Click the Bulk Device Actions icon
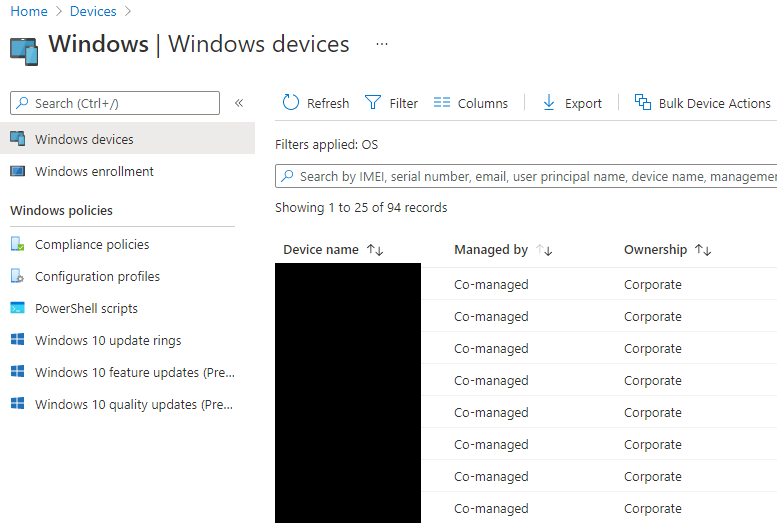777x523 pixels. 643,102
